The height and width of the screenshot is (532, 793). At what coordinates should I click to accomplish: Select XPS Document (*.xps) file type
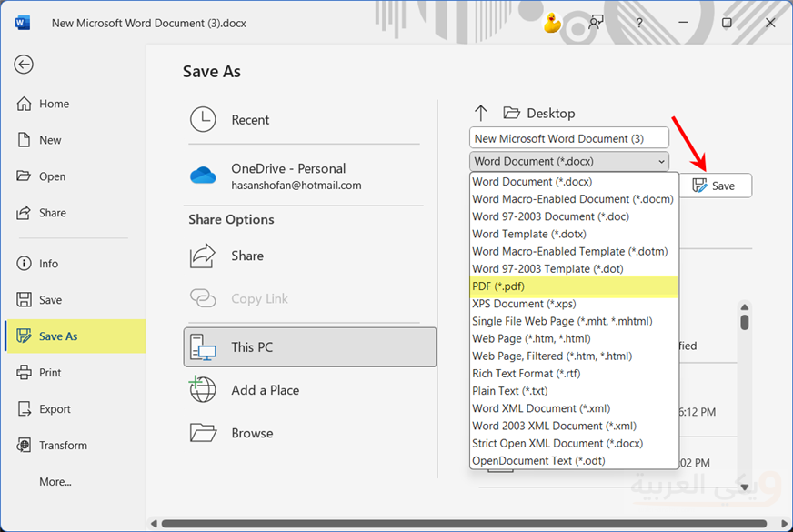(x=574, y=304)
